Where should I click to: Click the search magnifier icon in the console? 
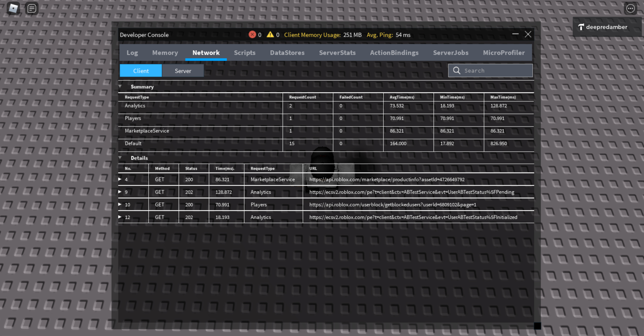coord(457,70)
